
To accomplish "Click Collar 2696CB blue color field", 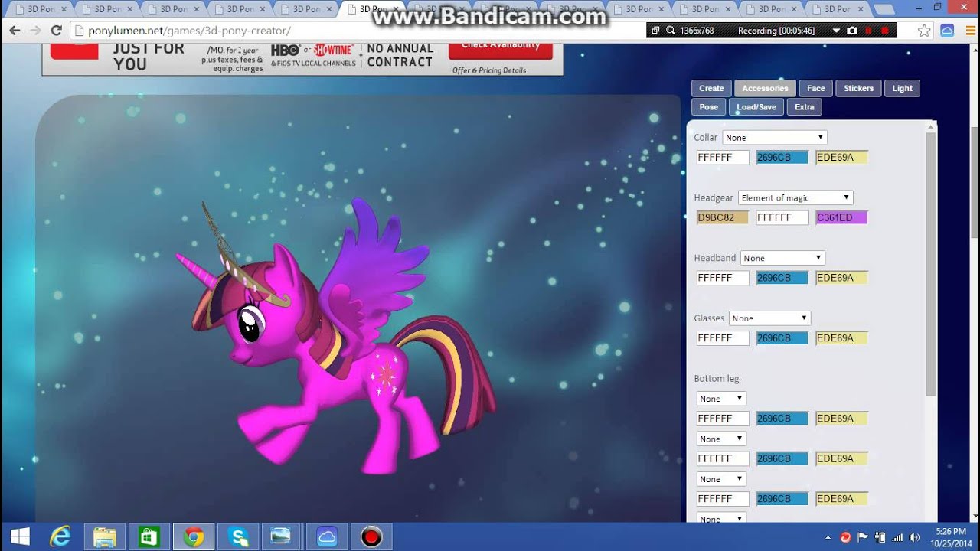I will (782, 158).
